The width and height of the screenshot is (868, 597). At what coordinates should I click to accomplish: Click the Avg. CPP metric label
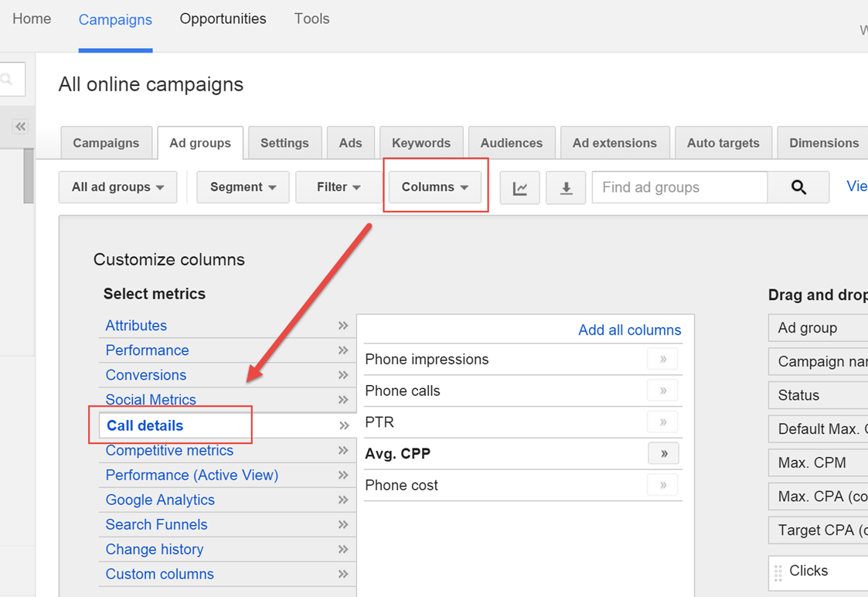[397, 454]
